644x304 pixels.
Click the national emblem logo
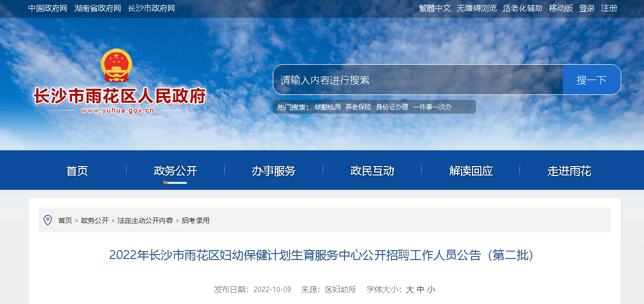click(116, 65)
